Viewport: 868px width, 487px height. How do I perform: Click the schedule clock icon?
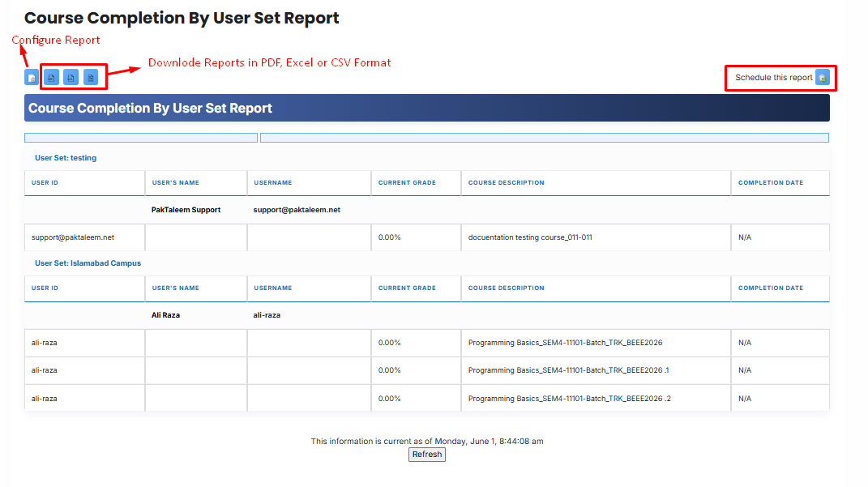tap(823, 78)
